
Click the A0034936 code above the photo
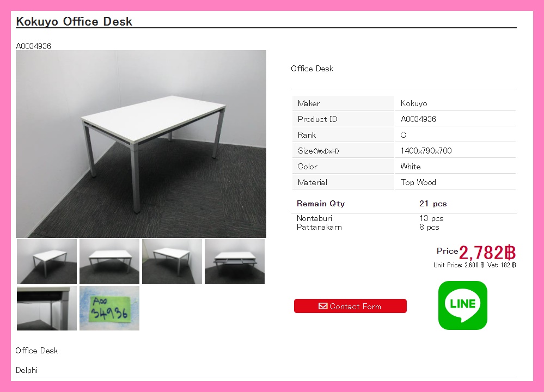pyautogui.click(x=33, y=46)
